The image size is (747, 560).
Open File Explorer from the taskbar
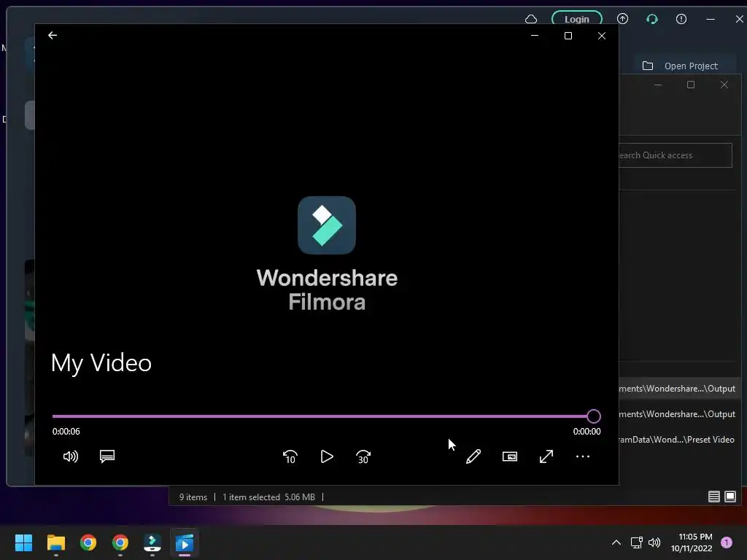[55, 542]
